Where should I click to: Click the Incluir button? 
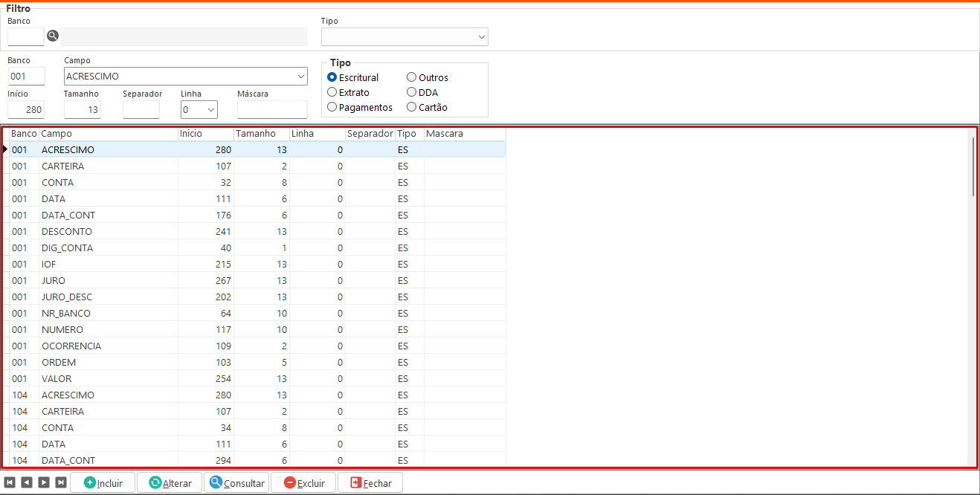click(x=103, y=482)
